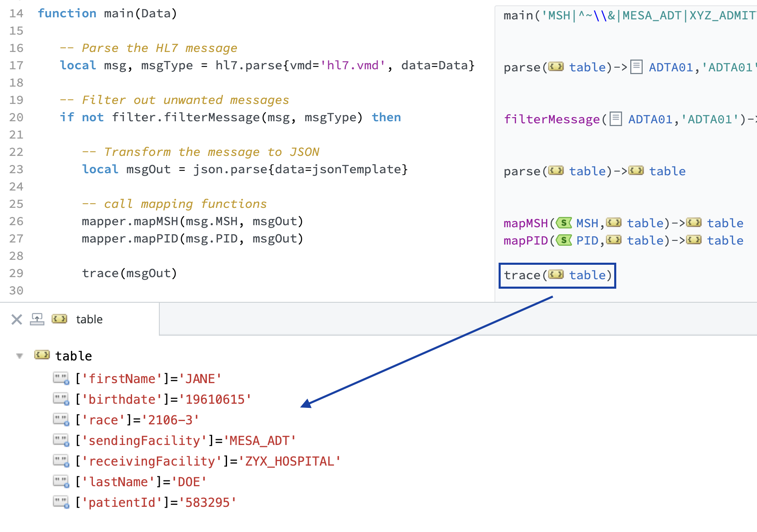757x532 pixels.
Task: Click line number 29 in the gutter
Action: point(17,273)
